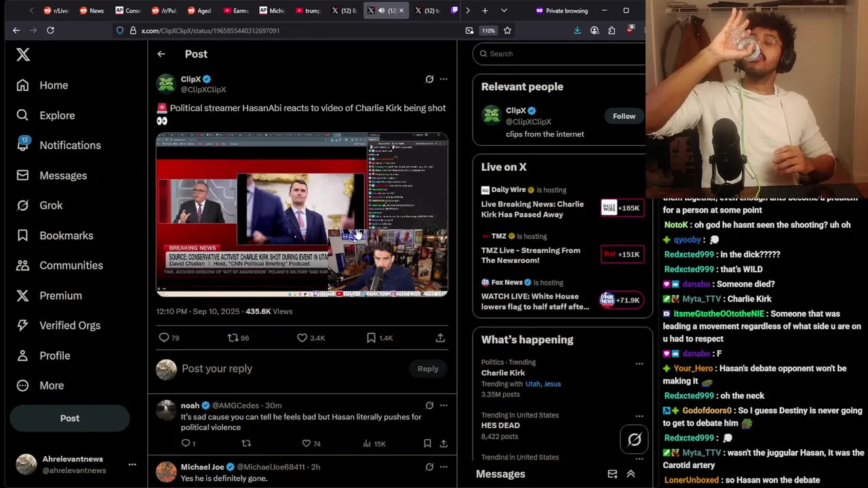The height and width of the screenshot is (488, 868).
Task: Switch to the News browser tab
Action: pos(92,11)
